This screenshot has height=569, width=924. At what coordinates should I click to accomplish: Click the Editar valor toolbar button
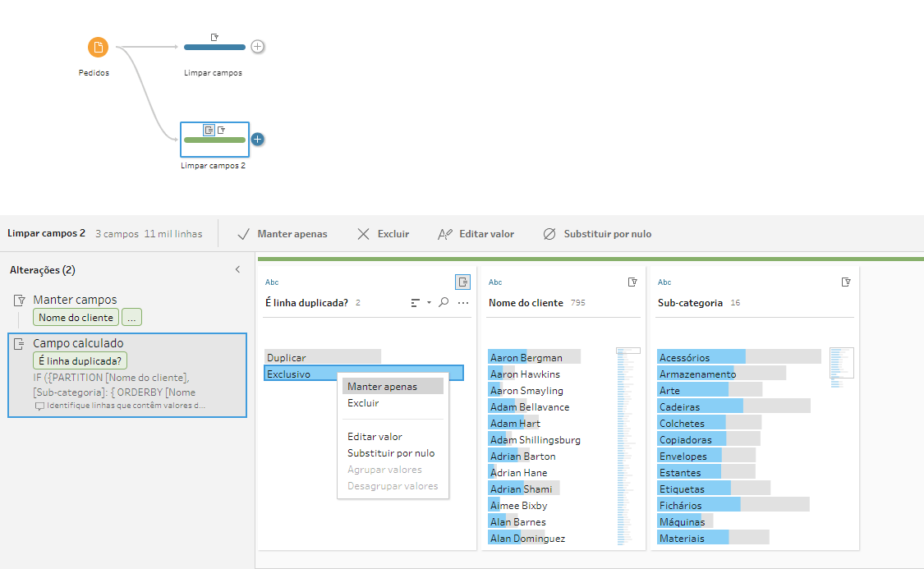coord(476,234)
